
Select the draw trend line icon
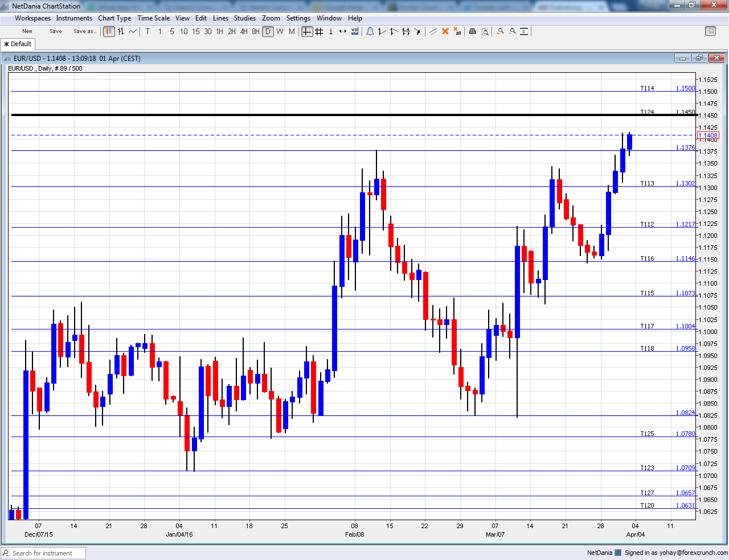[433, 31]
